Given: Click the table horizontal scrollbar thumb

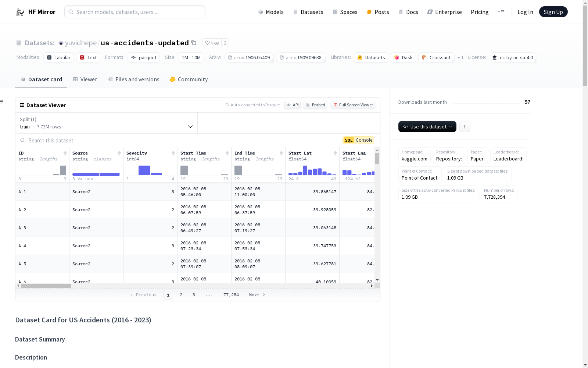Looking at the screenshot, I should tap(46, 286).
